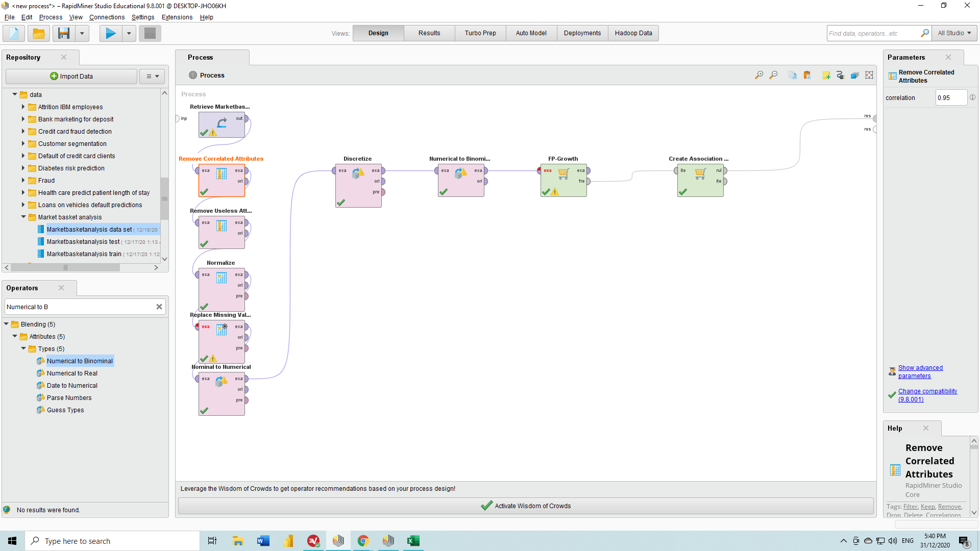This screenshot has width=980, height=551.
Task: Select the Replace Missing Values operator
Action: pyautogui.click(x=222, y=341)
